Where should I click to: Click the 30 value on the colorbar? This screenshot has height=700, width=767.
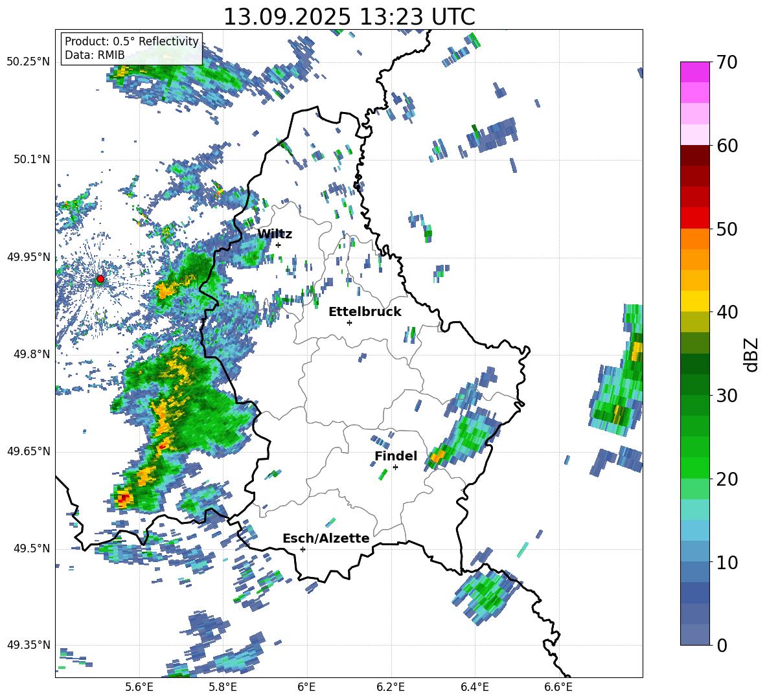point(726,396)
